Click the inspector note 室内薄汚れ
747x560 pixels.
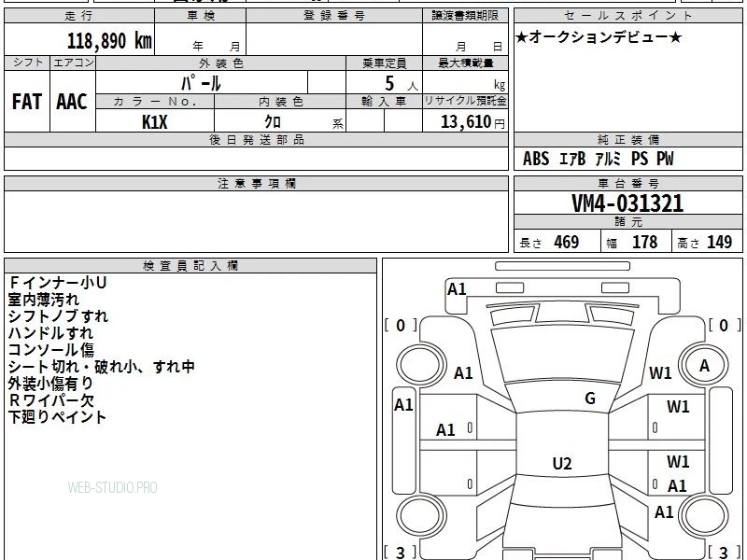pyautogui.click(x=44, y=300)
